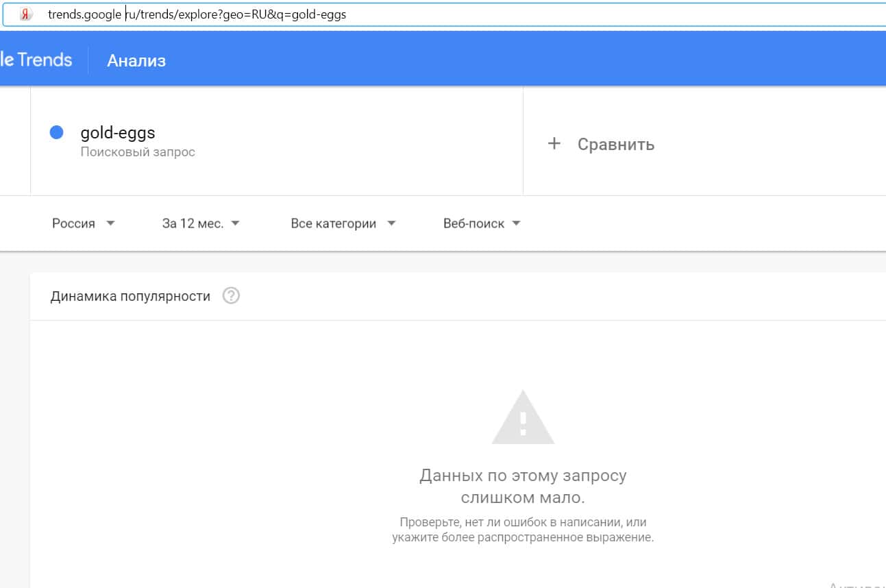Click the Сравнить compare label
The image size is (886, 588).
(x=615, y=145)
